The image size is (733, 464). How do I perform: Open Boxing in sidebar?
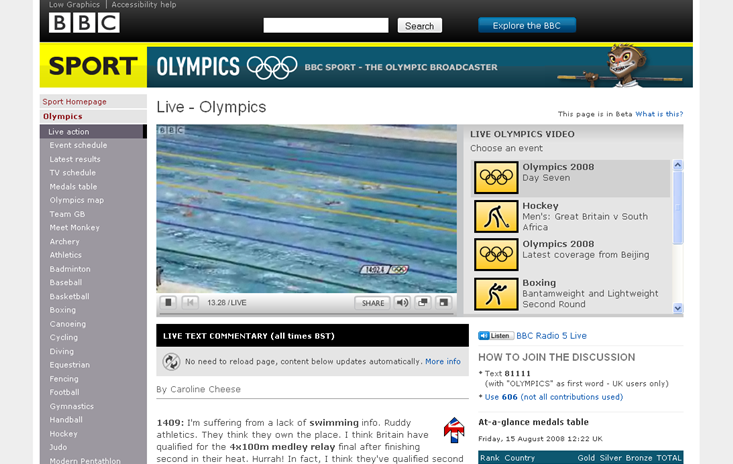click(x=63, y=310)
